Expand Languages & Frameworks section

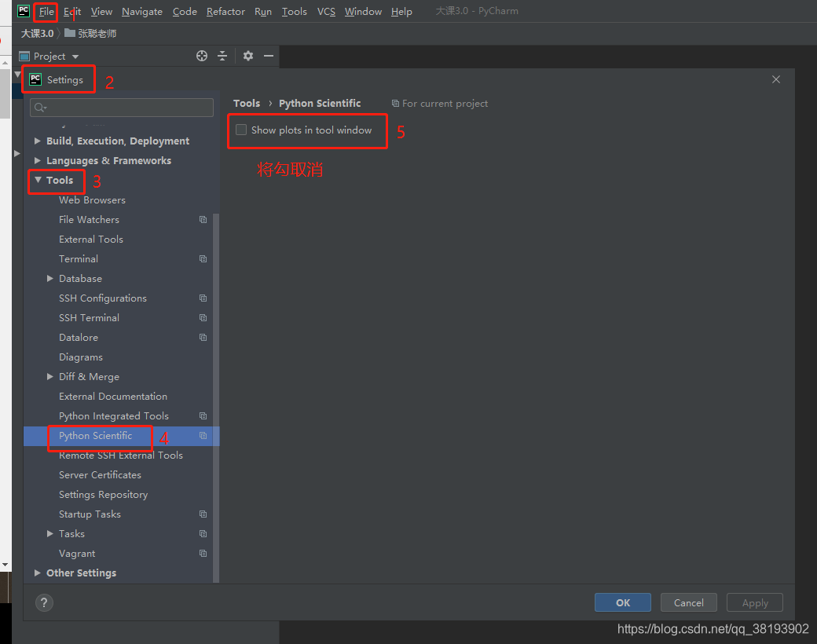pyautogui.click(x=38, y=160)
